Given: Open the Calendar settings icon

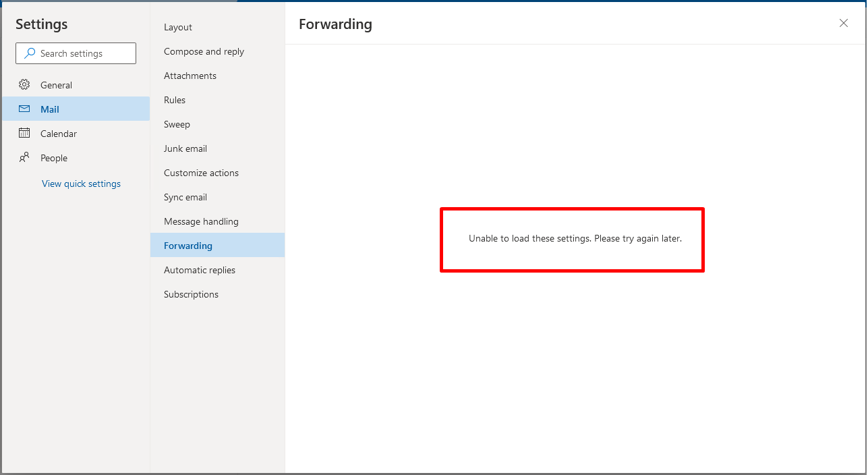Looking at the screenshot, I should pos(24,134).
